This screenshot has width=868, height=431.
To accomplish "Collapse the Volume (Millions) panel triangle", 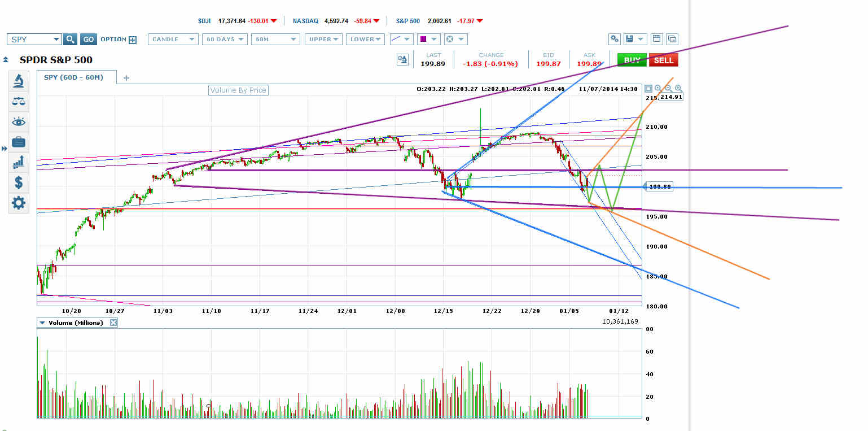I will pyautogui.click(x=42, y=323).
